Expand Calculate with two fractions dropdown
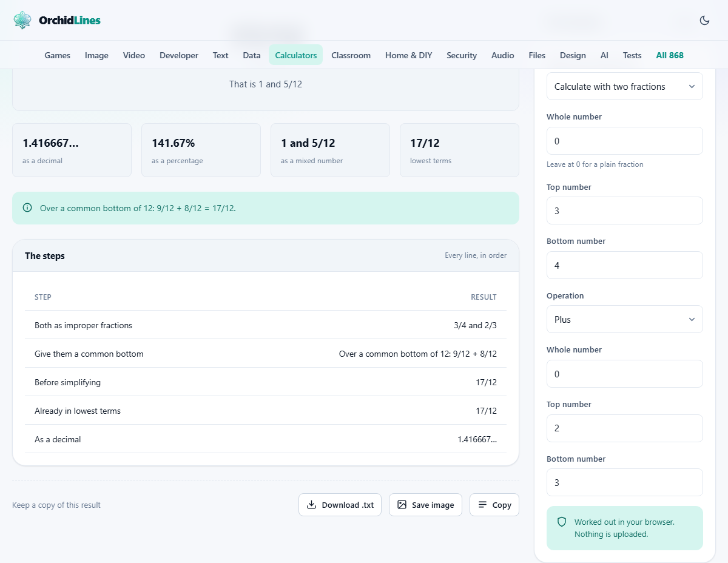This screenshot has width=728, height=563. click(x=625, y=87)
